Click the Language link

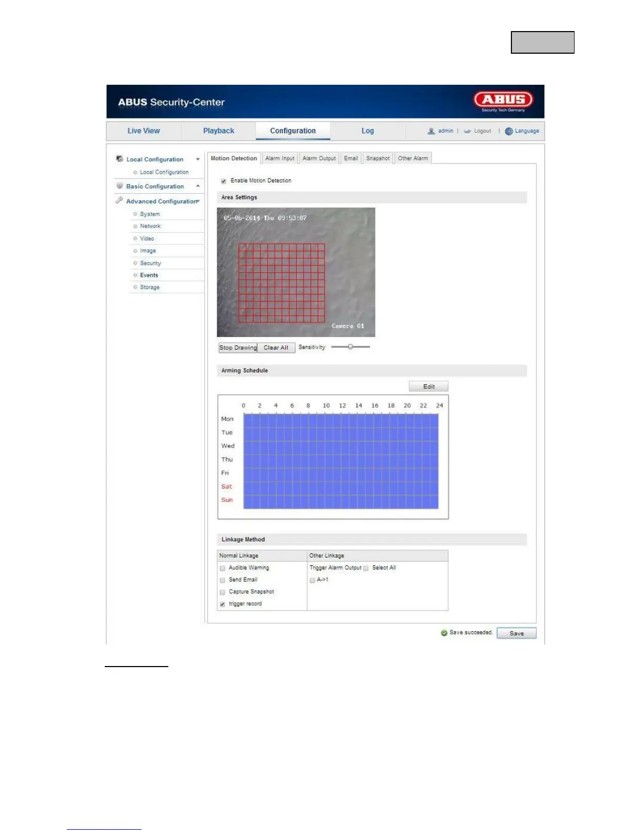527,131
